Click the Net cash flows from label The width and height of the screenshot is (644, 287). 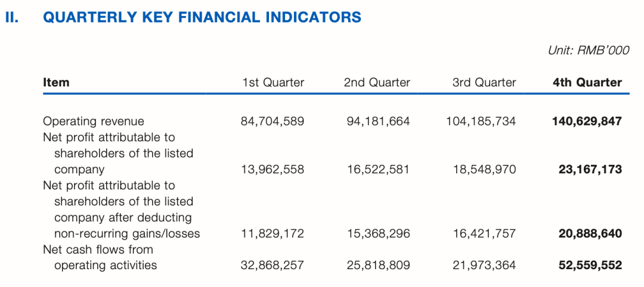pyautogui.click(x=98, y=249)
